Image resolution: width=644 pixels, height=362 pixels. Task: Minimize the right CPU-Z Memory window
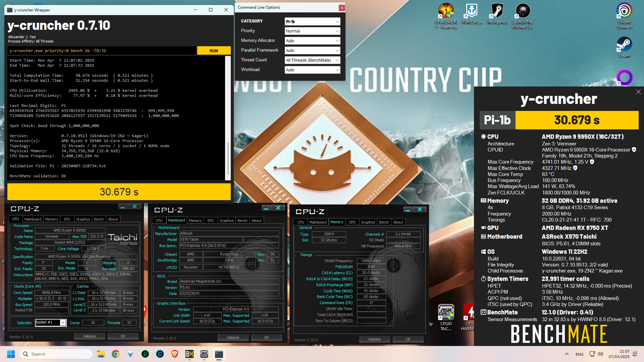pyautogui.click(x=408, y=209)
